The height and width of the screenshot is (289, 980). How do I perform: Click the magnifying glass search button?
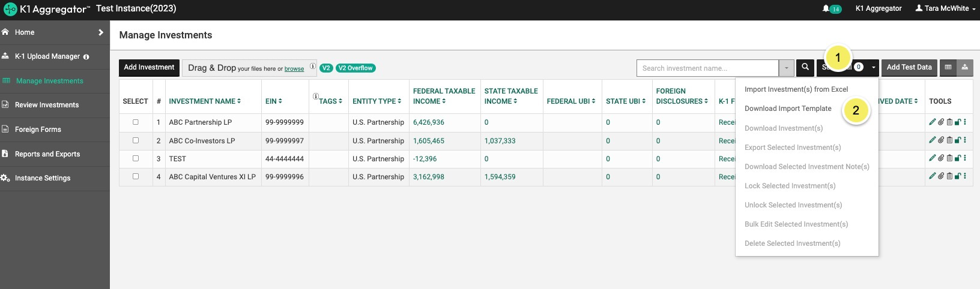805,68
